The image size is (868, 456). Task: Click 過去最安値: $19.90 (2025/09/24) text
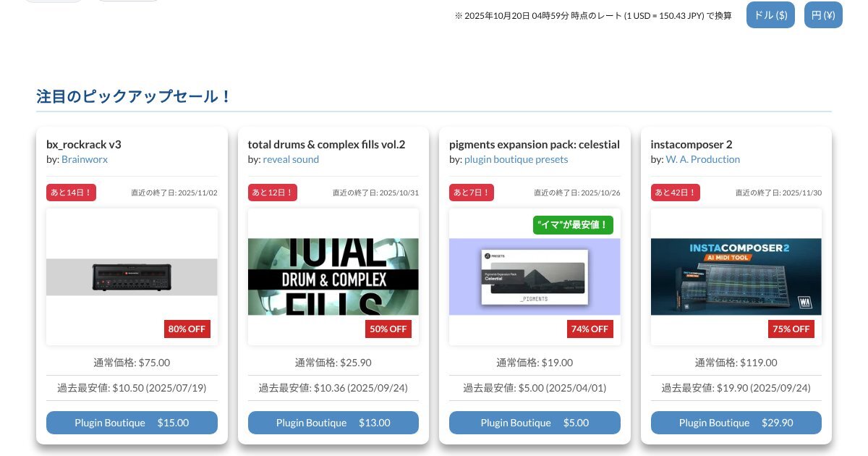(x=736, y=388)
